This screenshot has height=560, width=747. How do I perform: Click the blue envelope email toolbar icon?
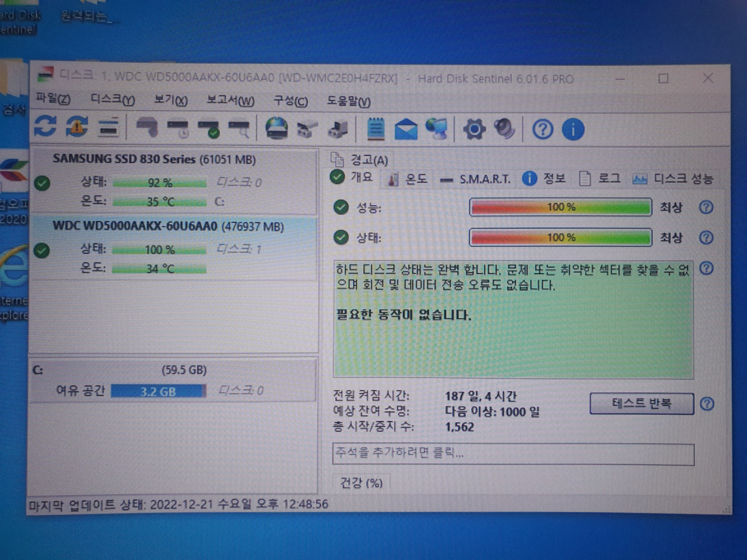(406, 129)
